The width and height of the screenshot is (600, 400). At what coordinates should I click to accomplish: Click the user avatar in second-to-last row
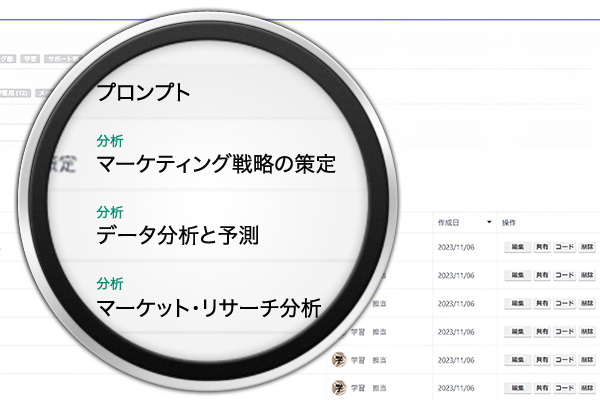340,359
